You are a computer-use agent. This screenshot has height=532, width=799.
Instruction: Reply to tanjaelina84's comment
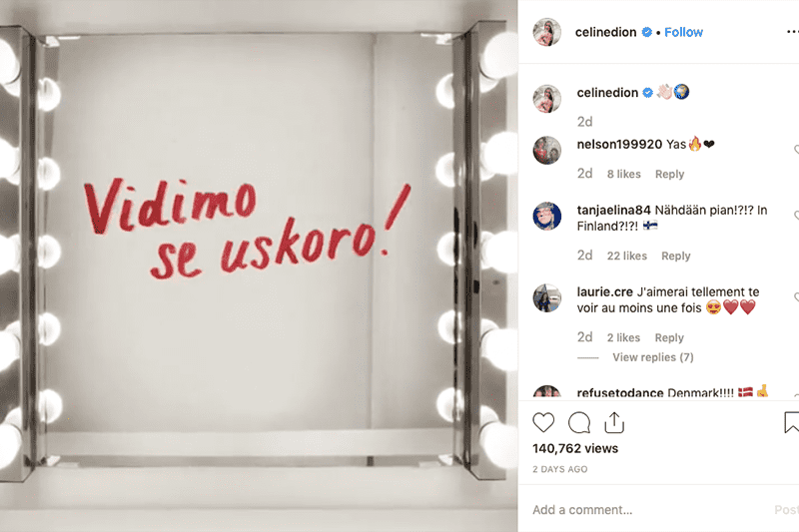coord(676,257)
